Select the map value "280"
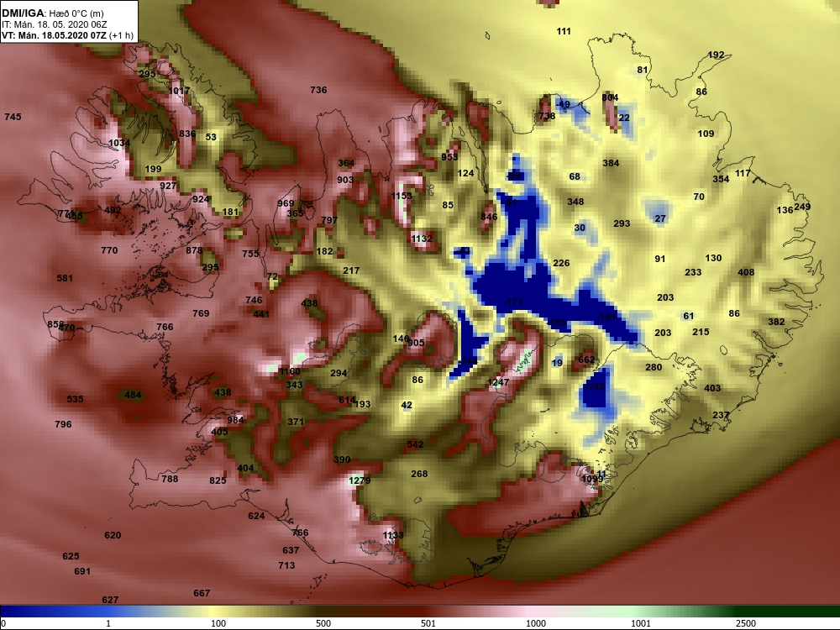The image size is (840, 630). pos(654,367)
